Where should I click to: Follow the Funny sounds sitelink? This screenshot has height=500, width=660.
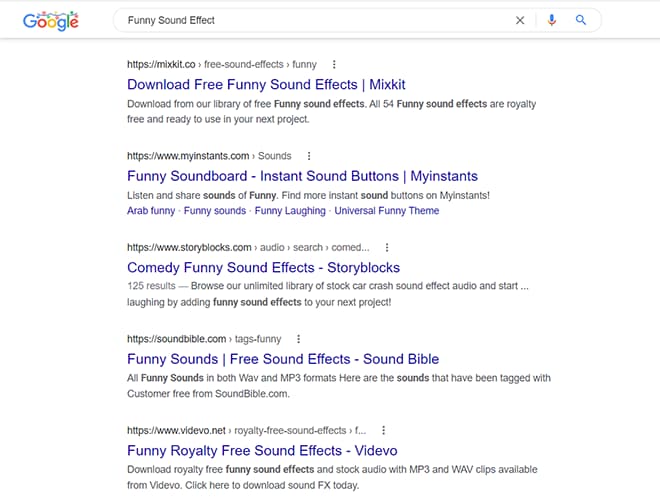[214, 211]
